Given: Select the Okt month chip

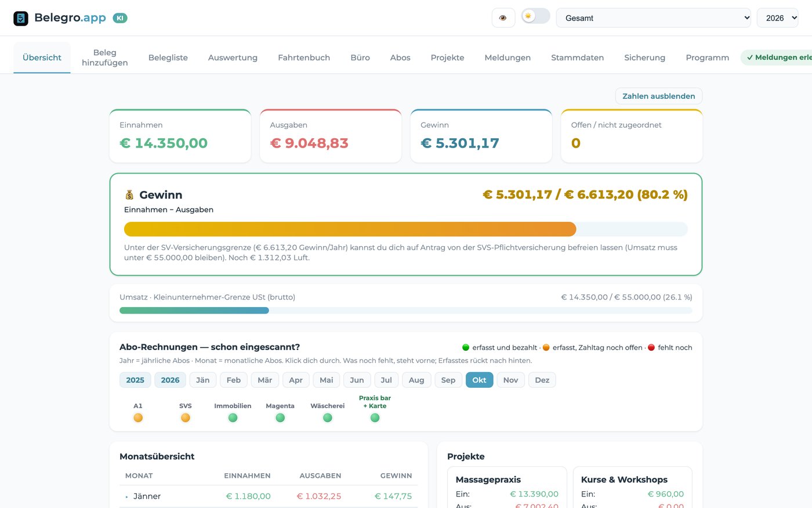Looking at the screenshot, I should point(479,380).
